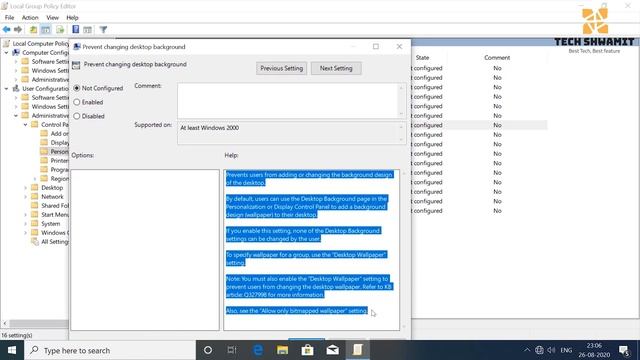Click the taskbar search box
The image size is (640, 360).
coord(110,350)
